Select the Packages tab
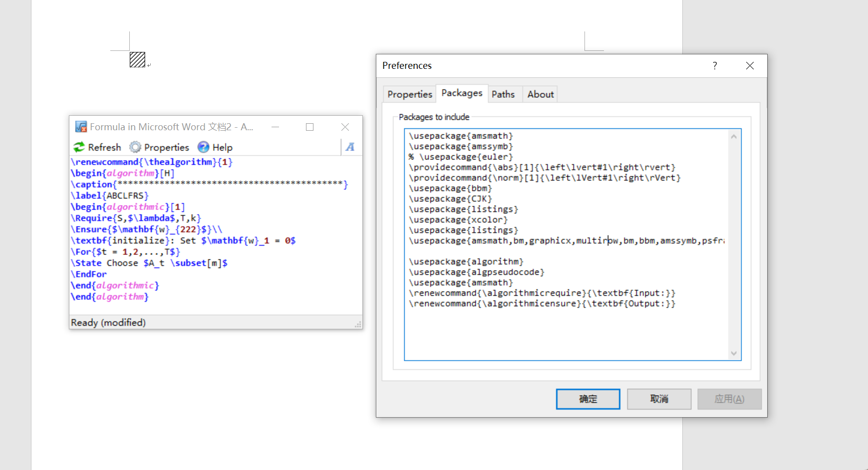This screenshot has width=868, height=470. pyautogui.click(x=462, y=93)
